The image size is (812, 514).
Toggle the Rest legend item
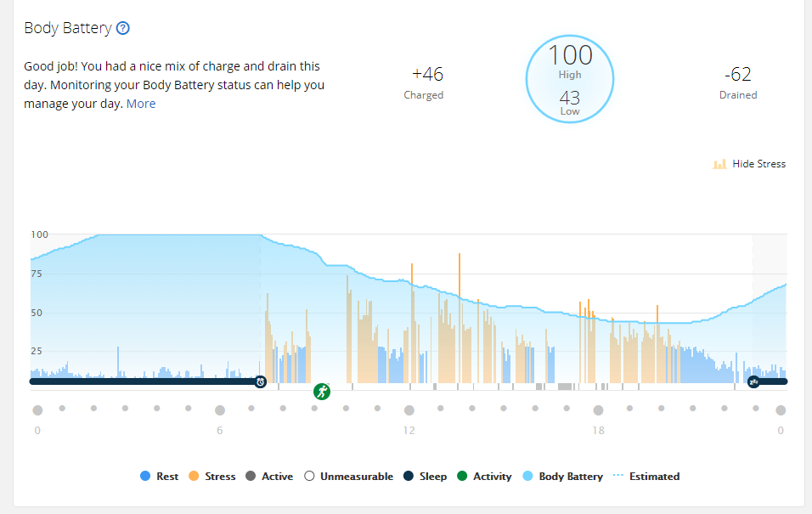coord(160,476)
